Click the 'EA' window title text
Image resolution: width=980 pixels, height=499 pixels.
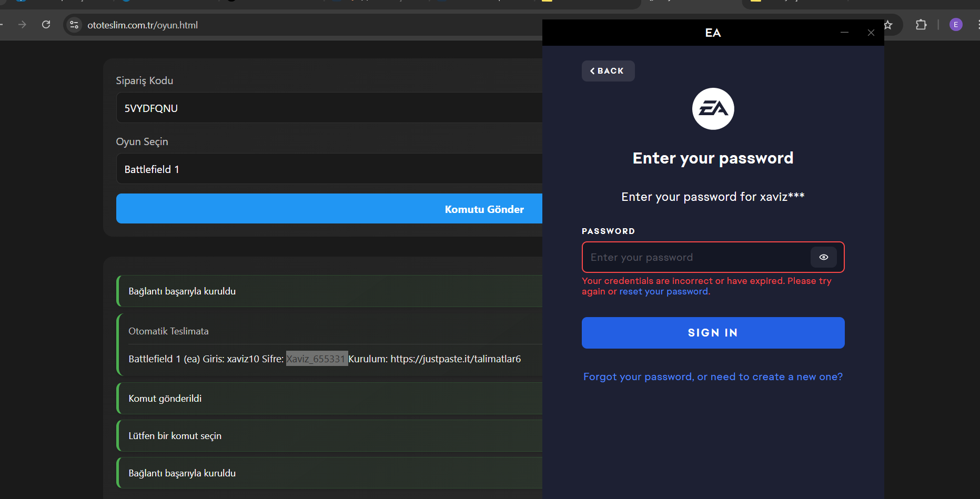tap(713, 33)
